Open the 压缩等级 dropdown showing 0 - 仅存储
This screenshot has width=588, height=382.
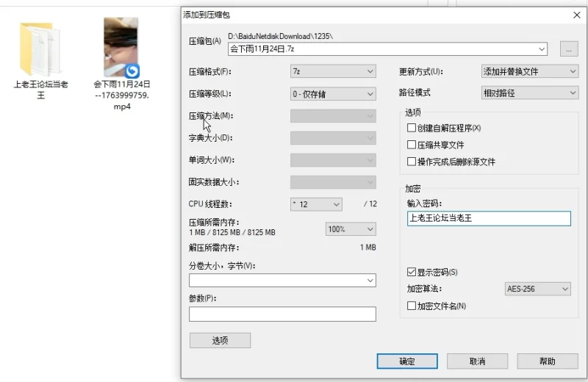[x=333, y=94]
